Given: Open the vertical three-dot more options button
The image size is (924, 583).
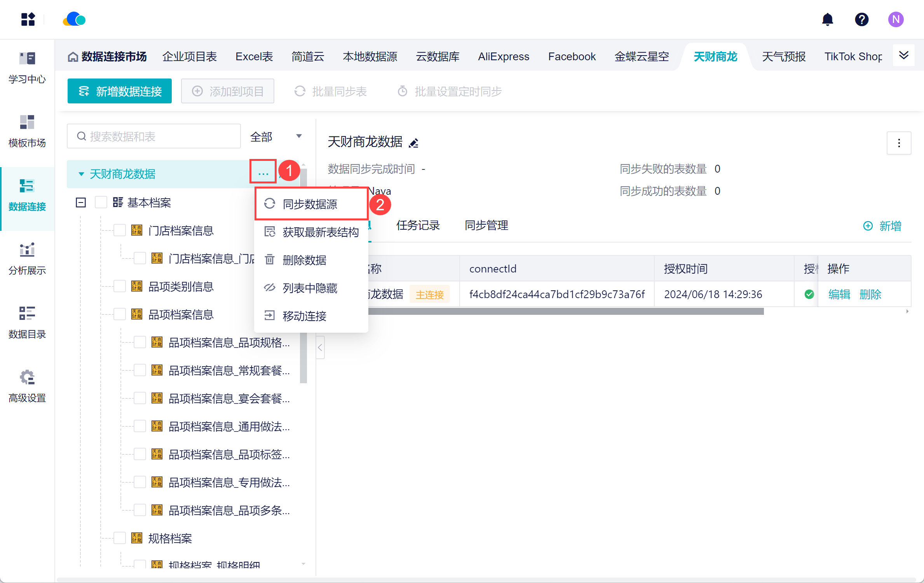Looking at the screenshot, I should tap(899, 143).
